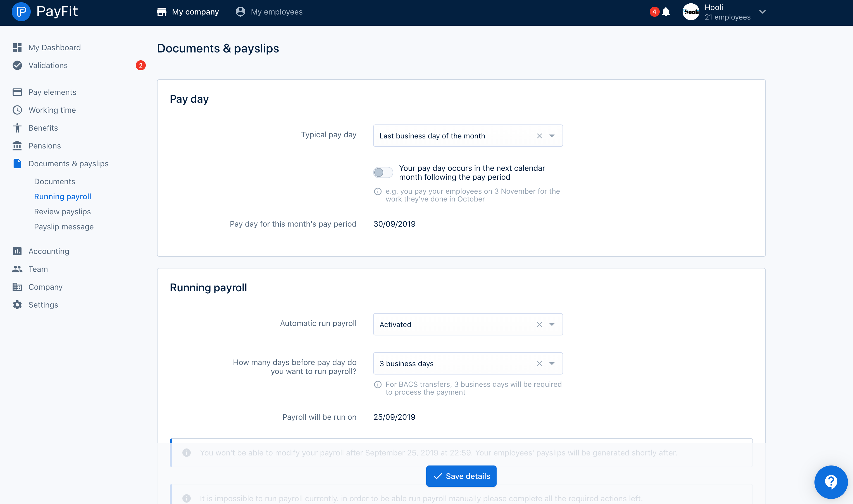Clear the Automatic run payroll value
853x504 pixels.
pos(539,324)
